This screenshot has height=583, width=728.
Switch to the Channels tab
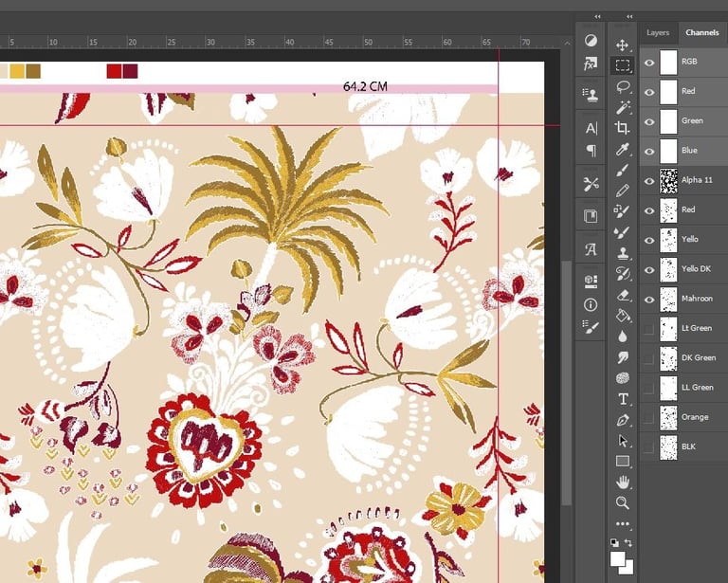pos(702,32)
